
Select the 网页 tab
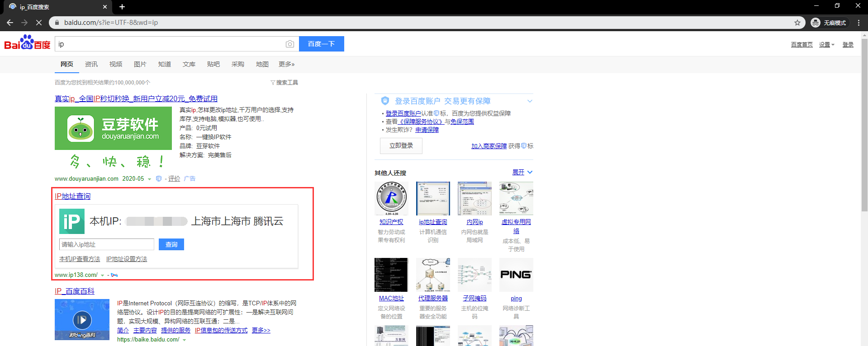click(x=67, y=64)
